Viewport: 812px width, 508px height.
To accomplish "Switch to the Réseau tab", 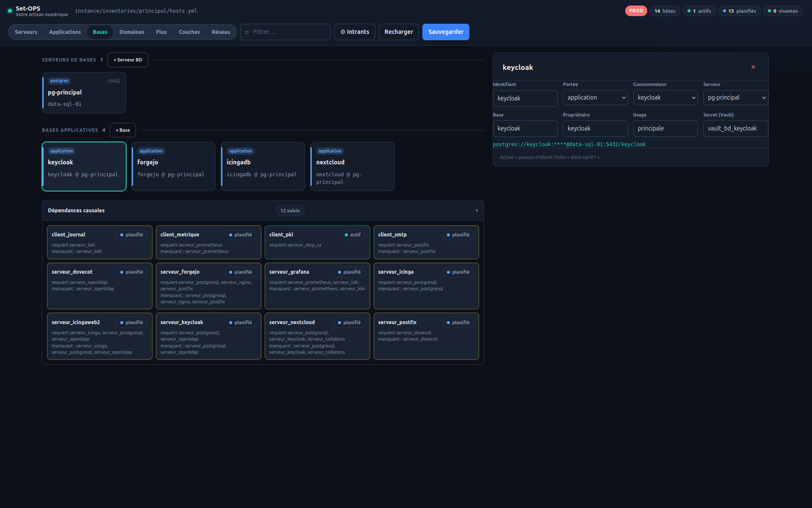I will tap(221, 32).
